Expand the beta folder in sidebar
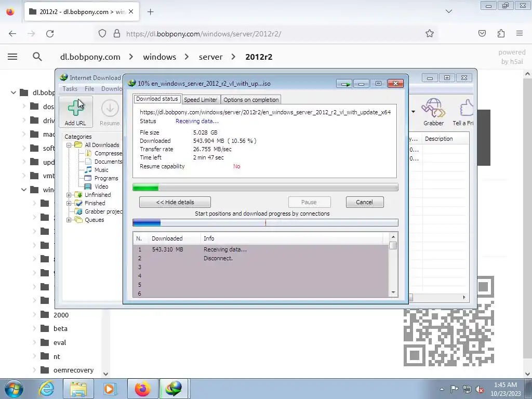The image size is (532, 399). point(34,328)
